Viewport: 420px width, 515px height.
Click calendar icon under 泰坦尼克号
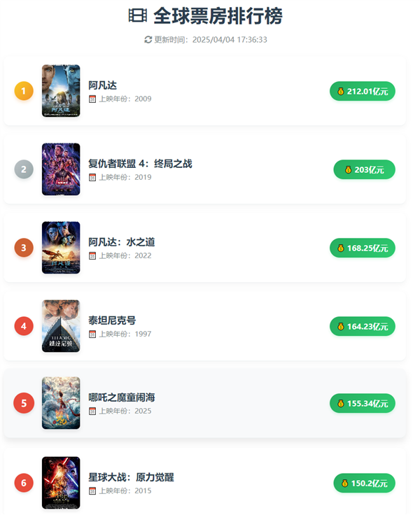coord(92,334)
